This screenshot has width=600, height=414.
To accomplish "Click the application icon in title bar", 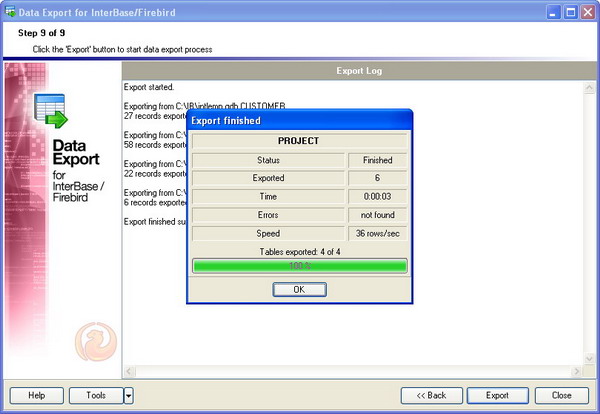I will (10, 12).
